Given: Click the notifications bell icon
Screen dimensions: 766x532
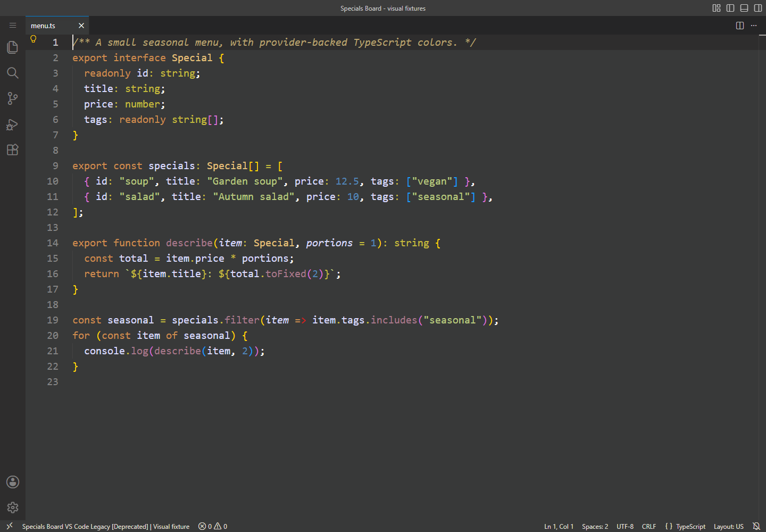Looking at the screenshot, I should click(756, 526).
